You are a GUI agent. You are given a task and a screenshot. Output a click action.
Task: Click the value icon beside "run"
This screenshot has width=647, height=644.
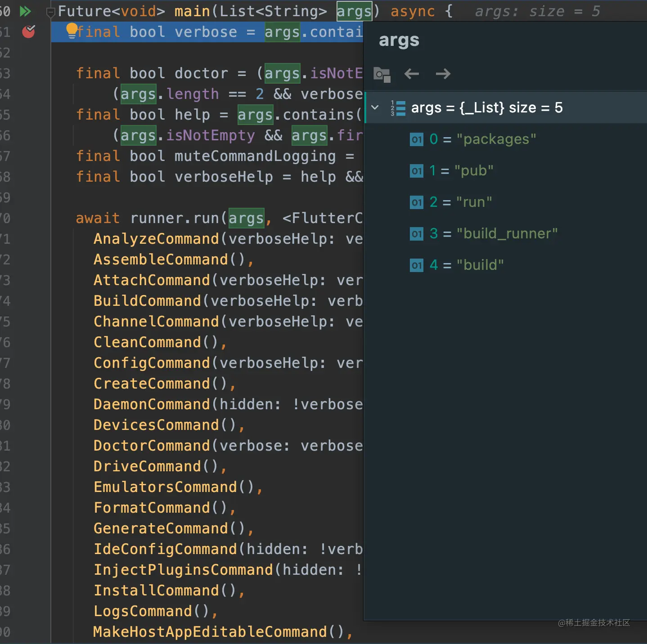(417, 202)
